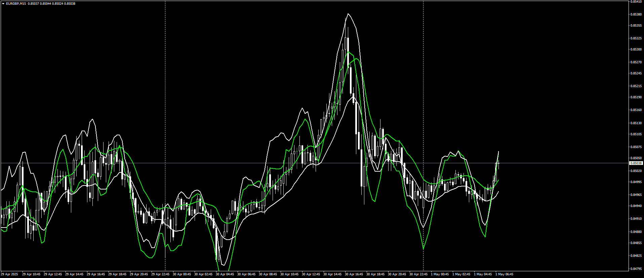This screenshot has width=644, height=278.
Task: Click the 0.85020 price axis label
Action: tap(636, 171)
